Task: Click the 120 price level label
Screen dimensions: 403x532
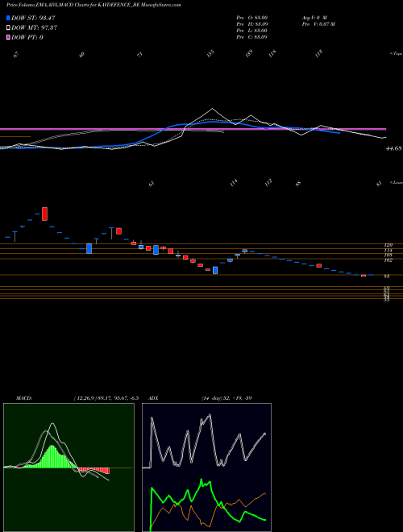Action: 388,245
